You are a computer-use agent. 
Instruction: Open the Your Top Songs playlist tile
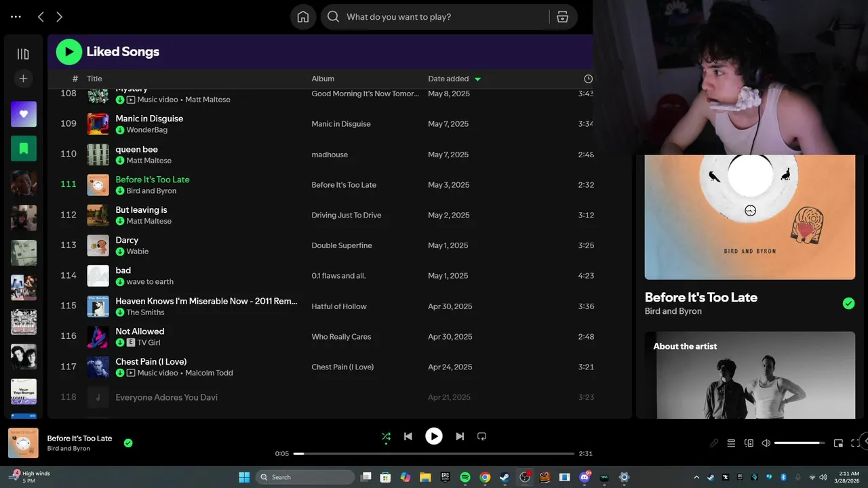[x=24, y=391]
